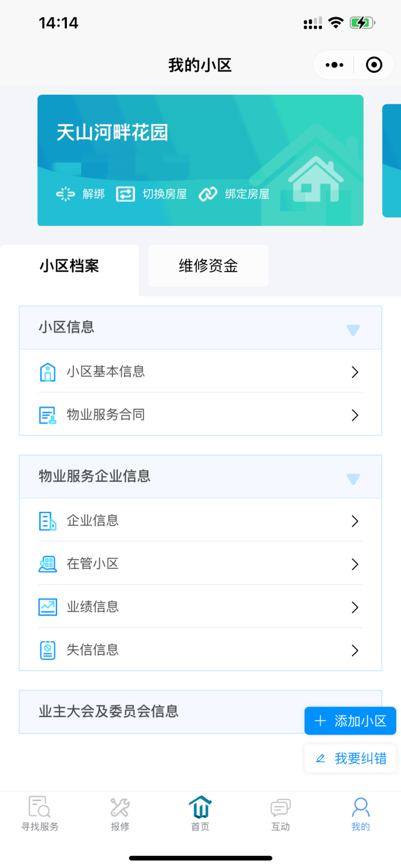Tap the 切换房屋 switch house icon
The image size is (401, 868).
click(x=126, y=194)
